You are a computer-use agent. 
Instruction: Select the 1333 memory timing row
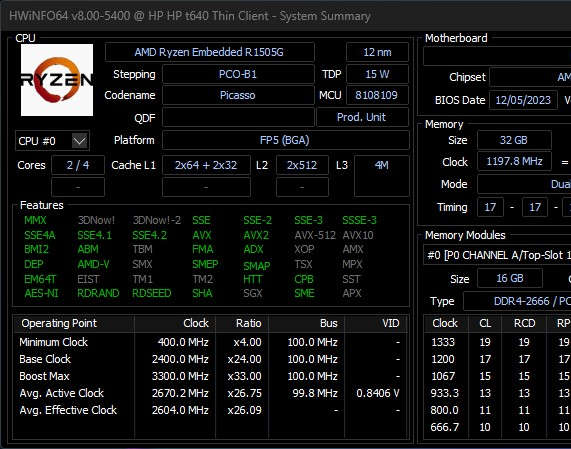coord(497,342)
